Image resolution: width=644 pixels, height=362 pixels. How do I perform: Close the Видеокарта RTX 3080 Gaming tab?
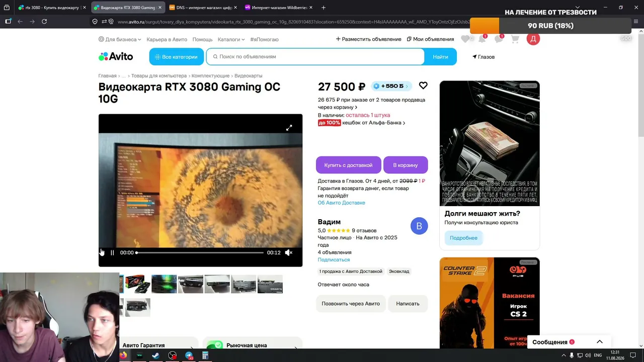point(160,8)
